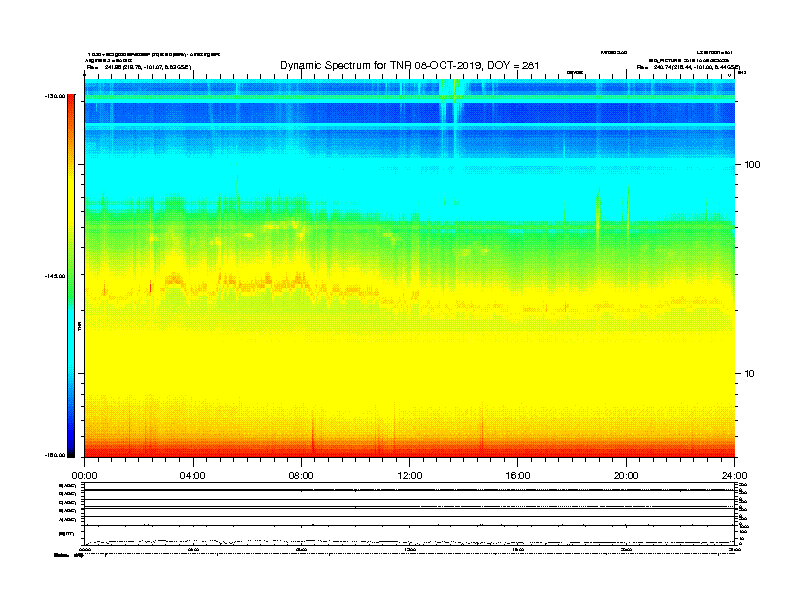The width and height of the screenshot is (792, 612).
Task: Click the top strip panel under spectrogram
Action: (x=410, y=486)
